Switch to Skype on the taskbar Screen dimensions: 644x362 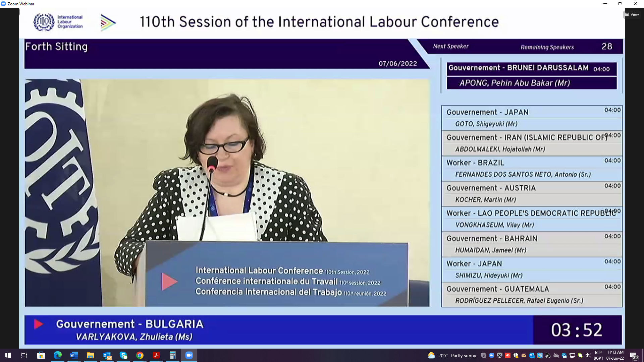click(x=123, y=355)
